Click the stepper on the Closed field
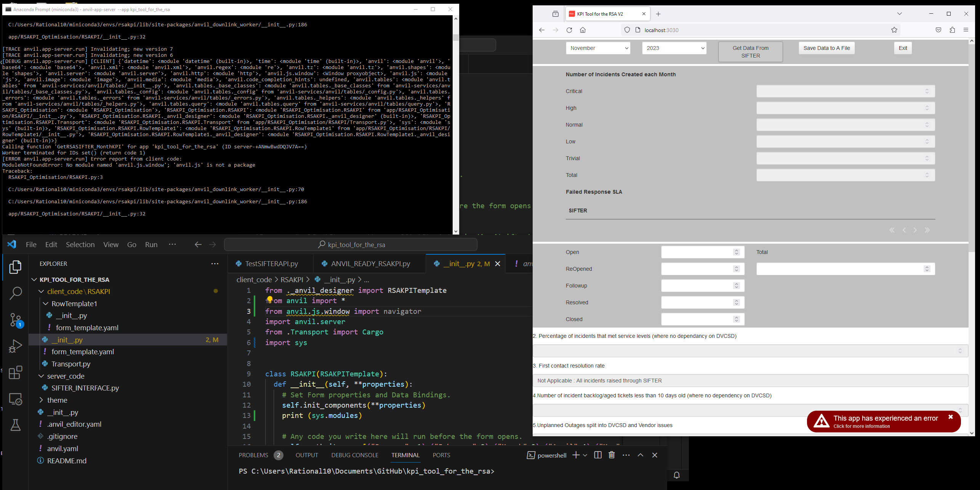This screenshot has height=490, width=980. (737, 319)
